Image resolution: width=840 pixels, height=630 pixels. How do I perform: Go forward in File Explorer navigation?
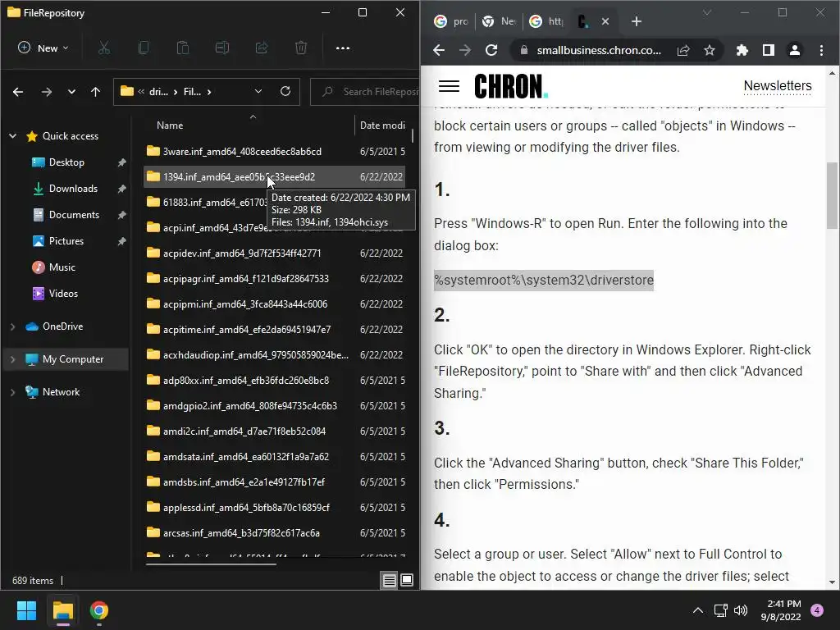pos(47,92)
